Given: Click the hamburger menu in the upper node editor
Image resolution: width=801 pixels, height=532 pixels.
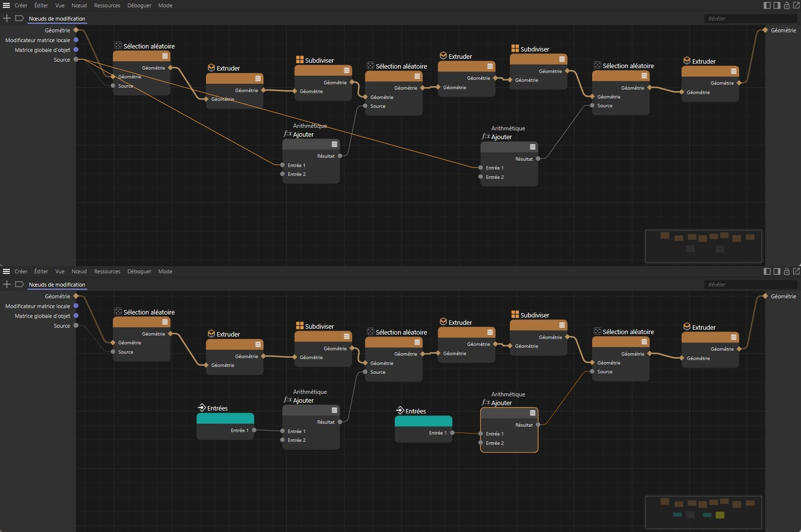Looking at the screenshot, I should pyautogui.click(x=6, y=5).
